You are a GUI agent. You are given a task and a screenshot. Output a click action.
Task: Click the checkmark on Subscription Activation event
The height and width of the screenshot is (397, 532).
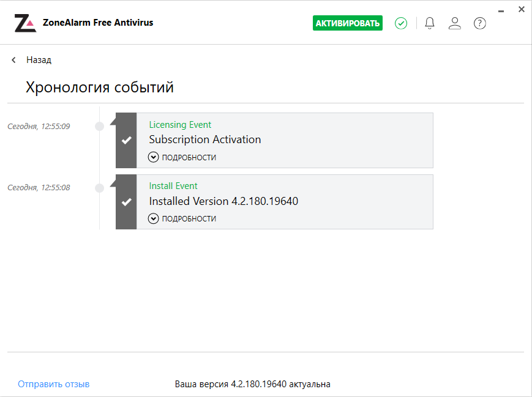click(126, 141)
